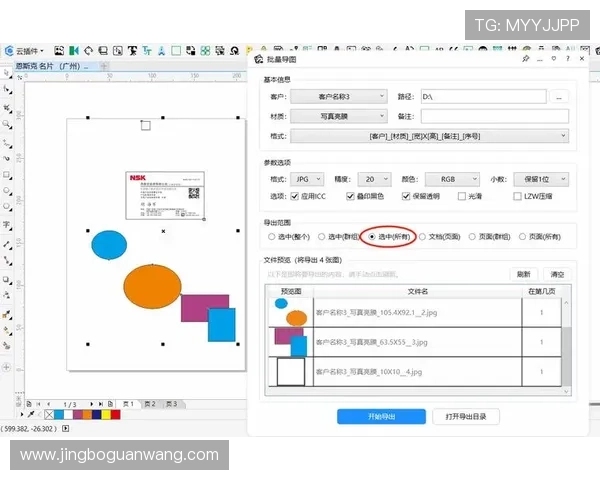Open the 小数 保留1位 decimals dropdown

pos(541,179)
